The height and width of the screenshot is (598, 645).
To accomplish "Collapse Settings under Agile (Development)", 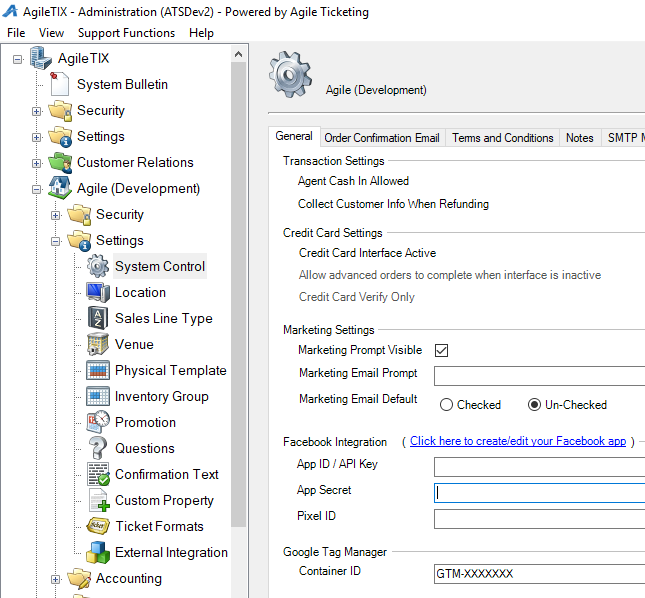I will tap(55, 241).
